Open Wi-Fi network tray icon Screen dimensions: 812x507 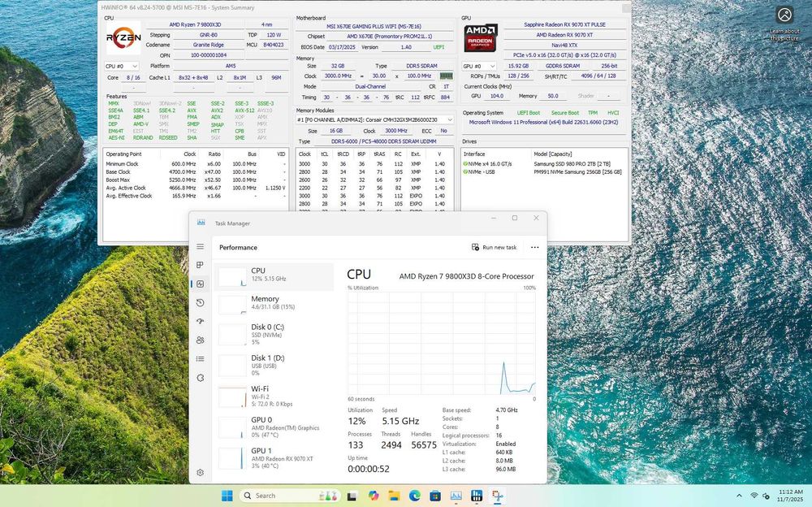(x=754, y=496)
